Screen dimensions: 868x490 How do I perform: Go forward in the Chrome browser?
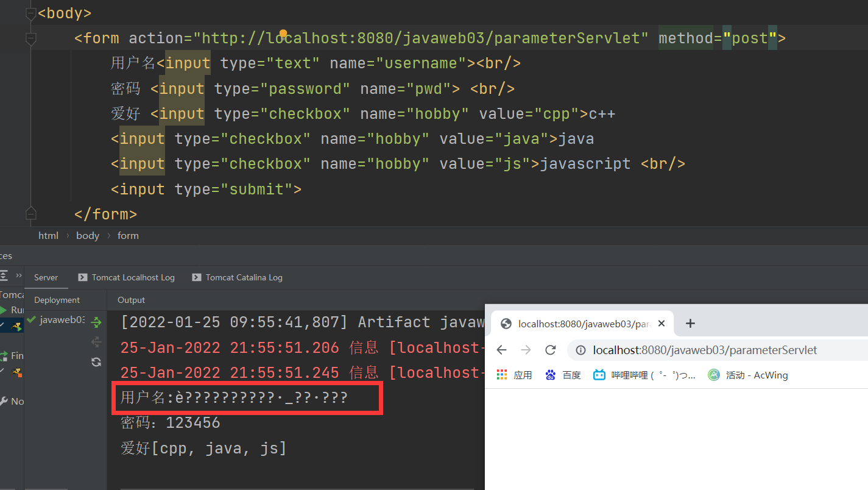coord(526,350)
